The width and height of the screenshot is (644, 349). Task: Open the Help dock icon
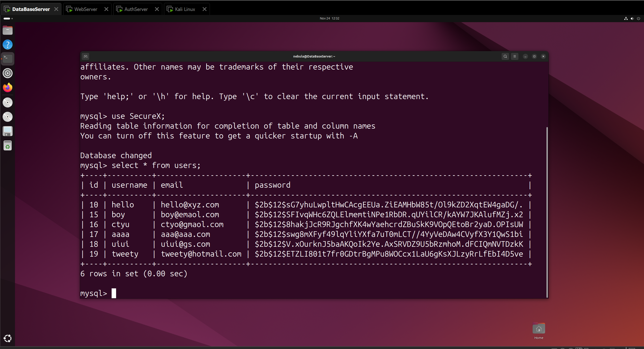8,45
